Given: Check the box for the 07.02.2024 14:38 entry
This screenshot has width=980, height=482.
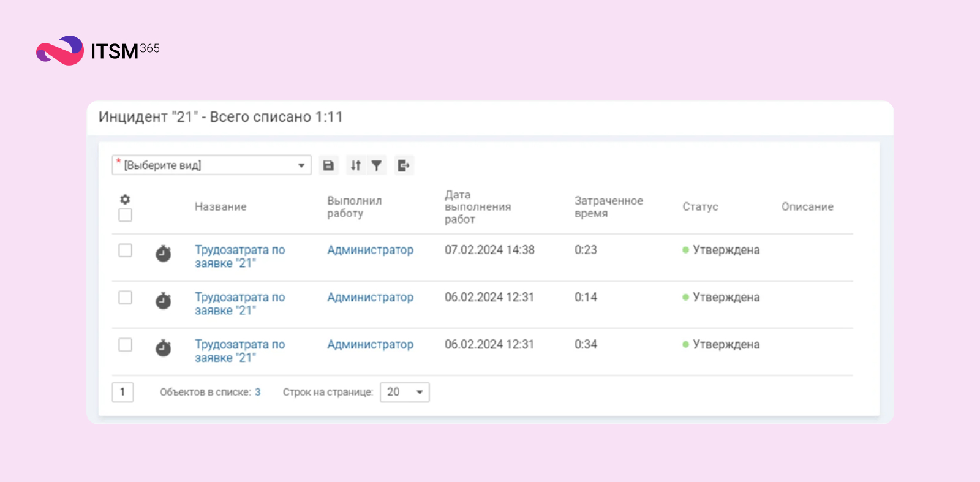Looking at the screenshot, I should pyautogui.click(x=126, y=250).
